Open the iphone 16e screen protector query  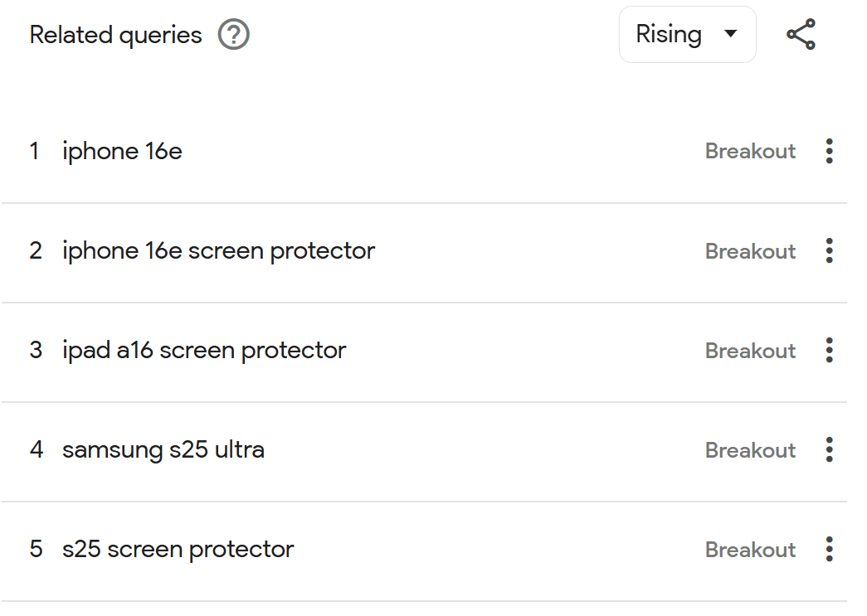tap(218, 250)
